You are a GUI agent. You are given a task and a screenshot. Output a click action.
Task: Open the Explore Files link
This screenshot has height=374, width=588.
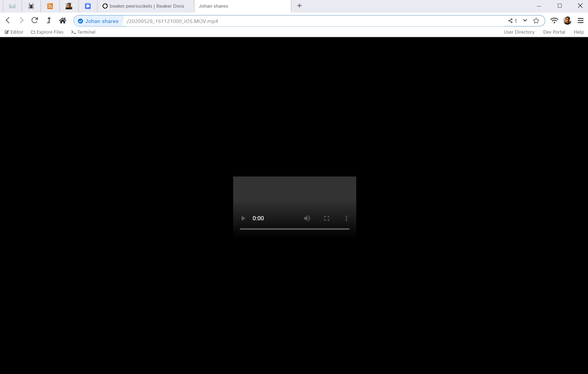coord(47,32)
